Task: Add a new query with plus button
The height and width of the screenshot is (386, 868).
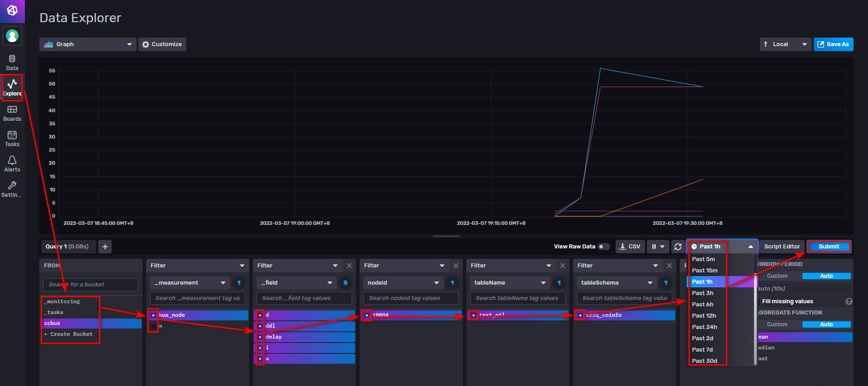Action: pos(105,247)
